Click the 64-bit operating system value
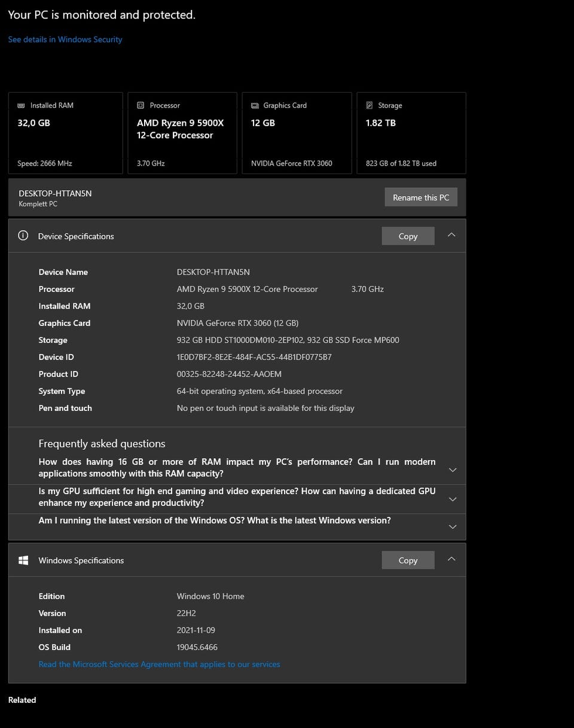The width and height of the screenshot is (574, 728). [259, 391]
